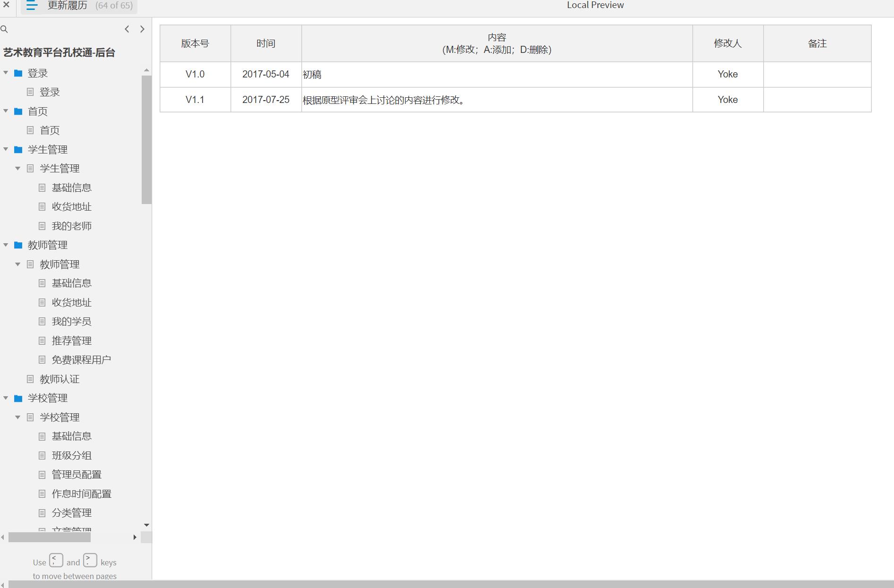Open the 教师认证 page
This screenshot has width=894, height=588.
60,379
